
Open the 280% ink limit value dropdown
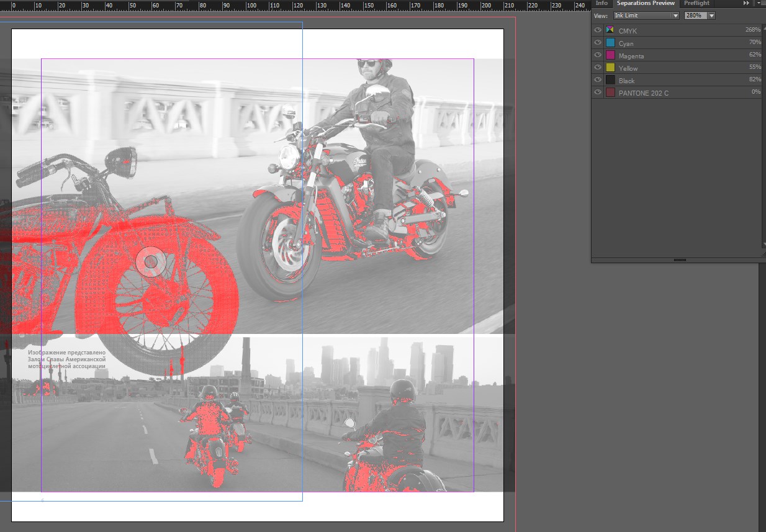coord(711,16)
